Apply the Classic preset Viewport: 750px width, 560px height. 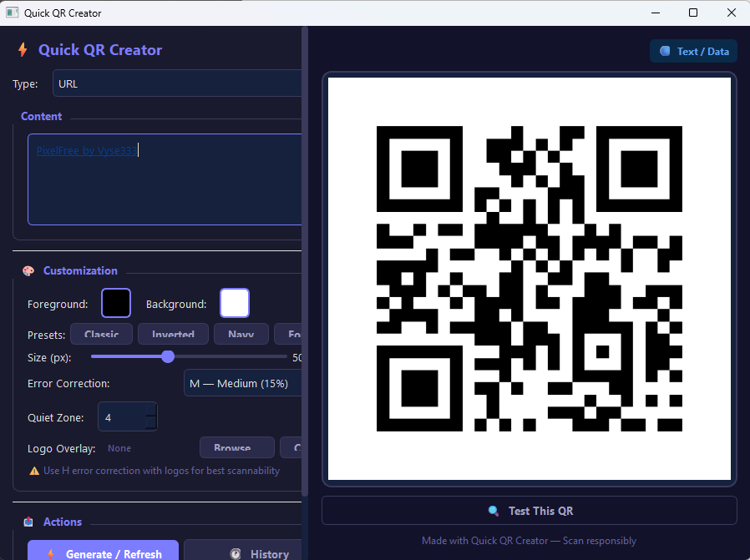coord(101,334)
